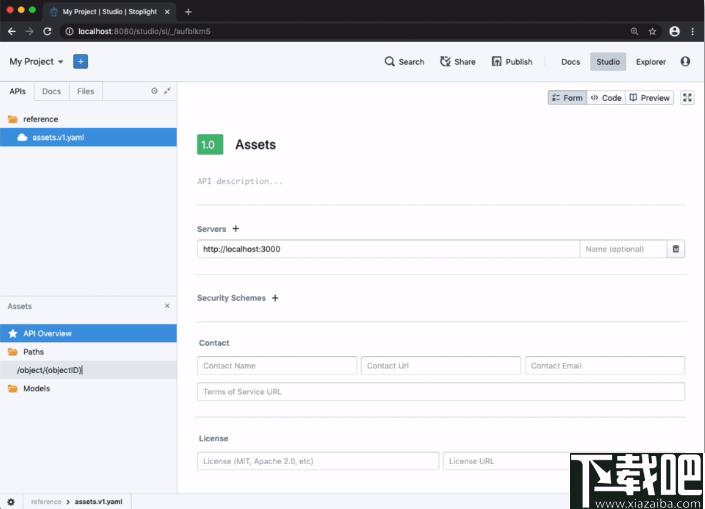Switch to Code view

pos(606,98)
